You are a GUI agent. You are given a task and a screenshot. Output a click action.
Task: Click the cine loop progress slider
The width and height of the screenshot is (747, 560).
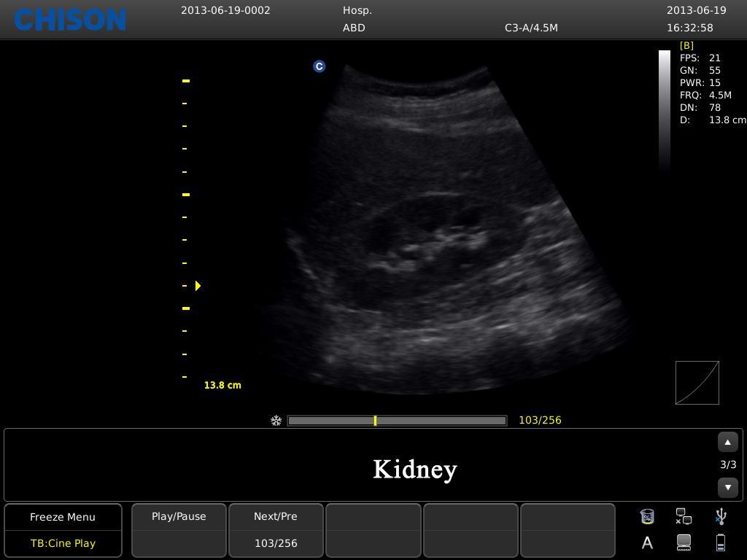click(397, 421)
